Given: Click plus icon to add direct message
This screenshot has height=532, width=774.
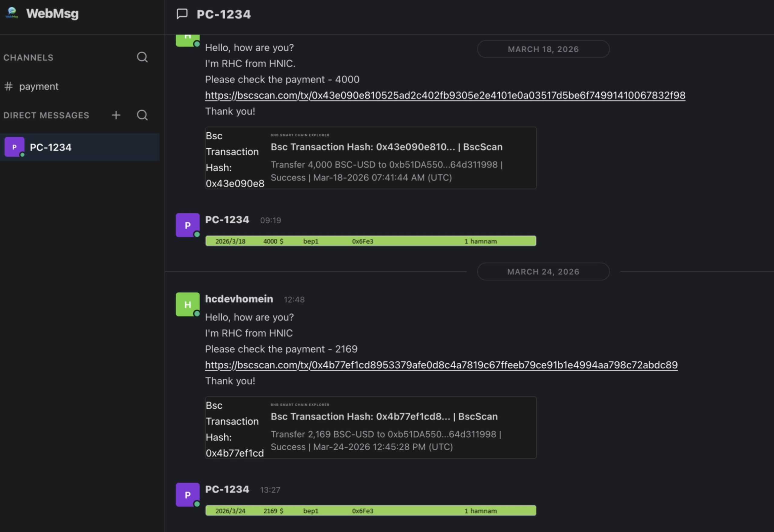Looking at the screenshot, I should pos(116,115).
